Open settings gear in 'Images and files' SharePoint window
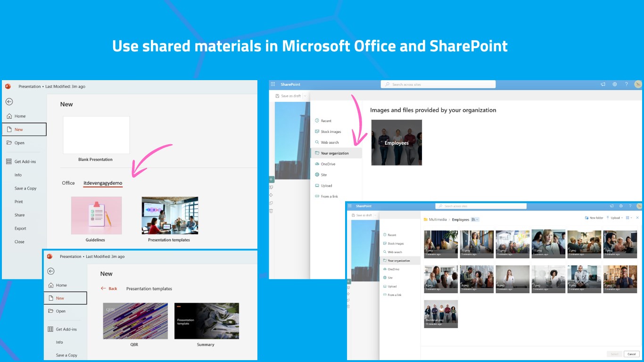 [615, 84]
